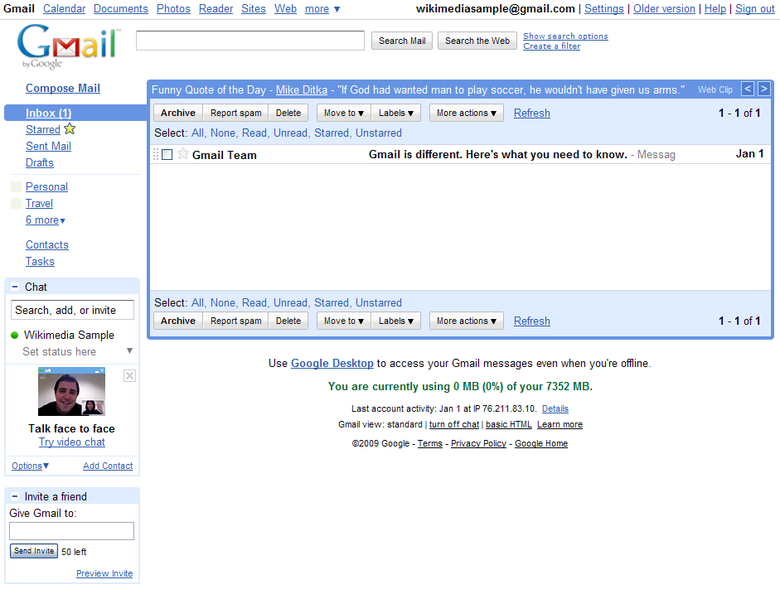
Task: Click Compose Mail
Action: [63, 88]
